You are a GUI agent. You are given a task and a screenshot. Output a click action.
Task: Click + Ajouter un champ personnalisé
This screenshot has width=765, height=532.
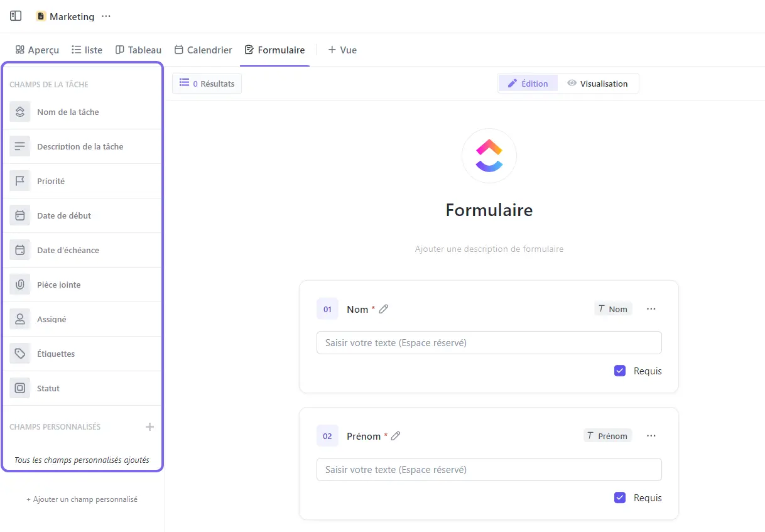coord(82,499)
